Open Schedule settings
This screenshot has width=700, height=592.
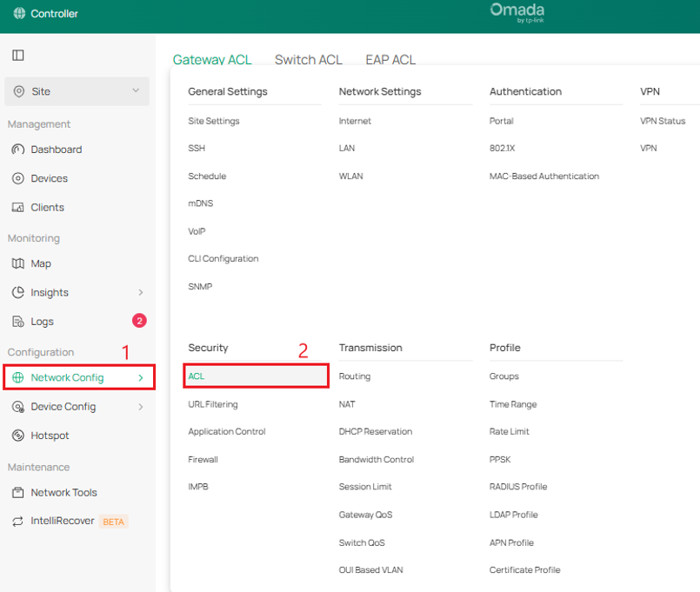[207, 176]
